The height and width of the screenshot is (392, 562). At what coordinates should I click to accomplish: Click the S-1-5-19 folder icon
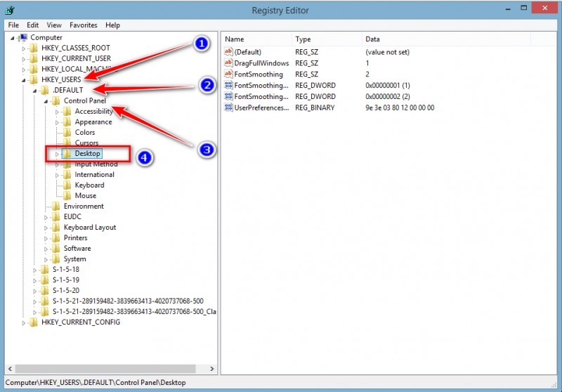45,280
